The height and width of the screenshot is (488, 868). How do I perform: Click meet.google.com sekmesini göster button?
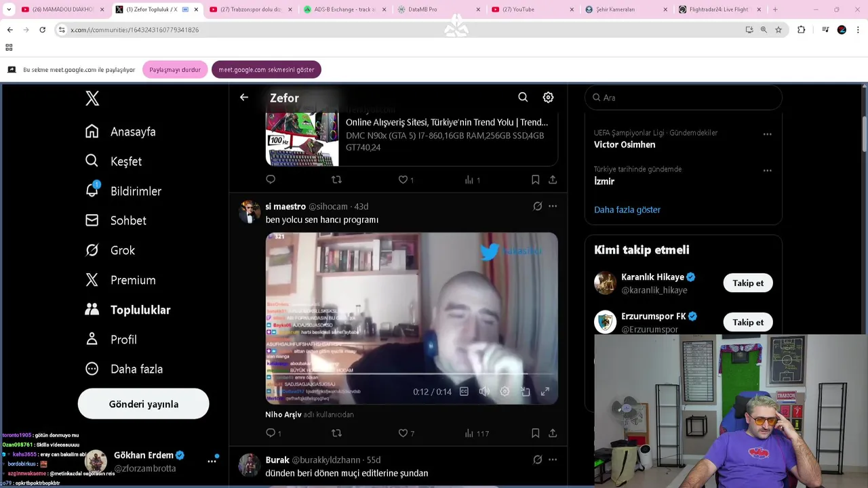coord(267,70)
